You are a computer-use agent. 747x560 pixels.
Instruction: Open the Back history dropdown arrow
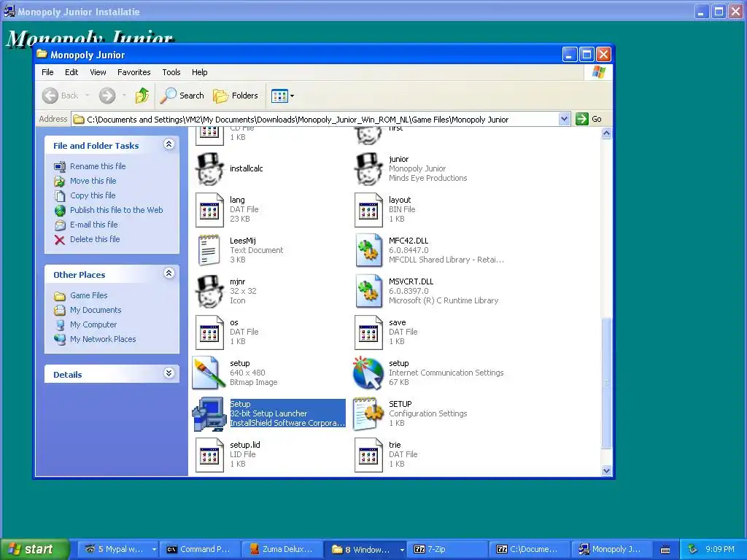pos(88,96)
